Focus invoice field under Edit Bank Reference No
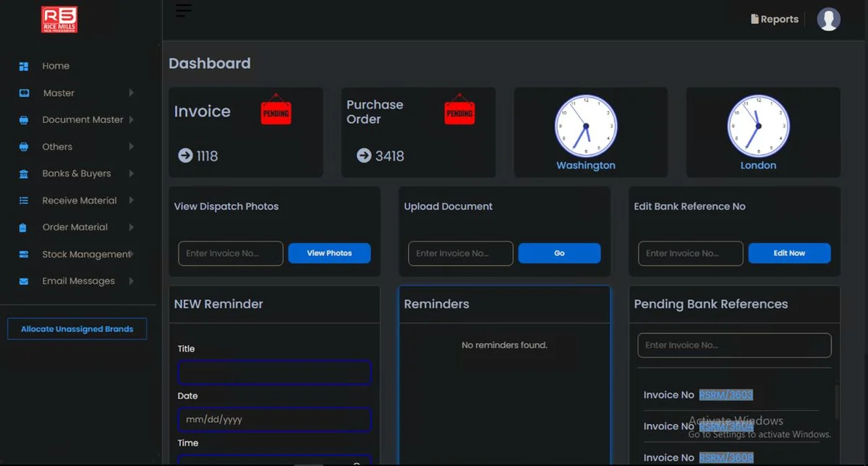Image resolution: width=868 pixels, height=466 pixels. (691, 253)
